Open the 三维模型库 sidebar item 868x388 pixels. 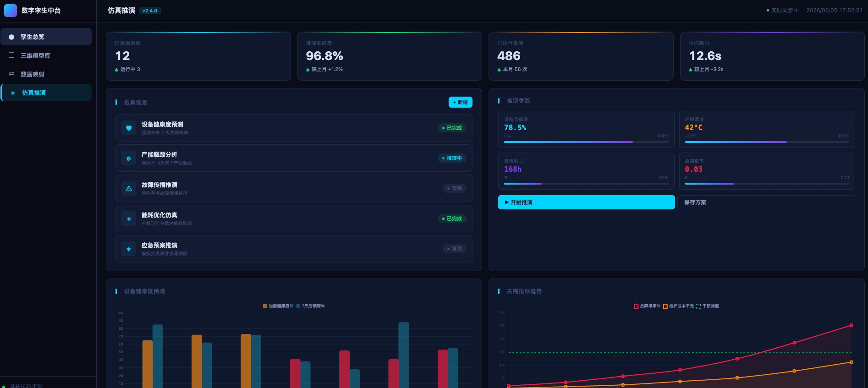click(x=46, y=55)
